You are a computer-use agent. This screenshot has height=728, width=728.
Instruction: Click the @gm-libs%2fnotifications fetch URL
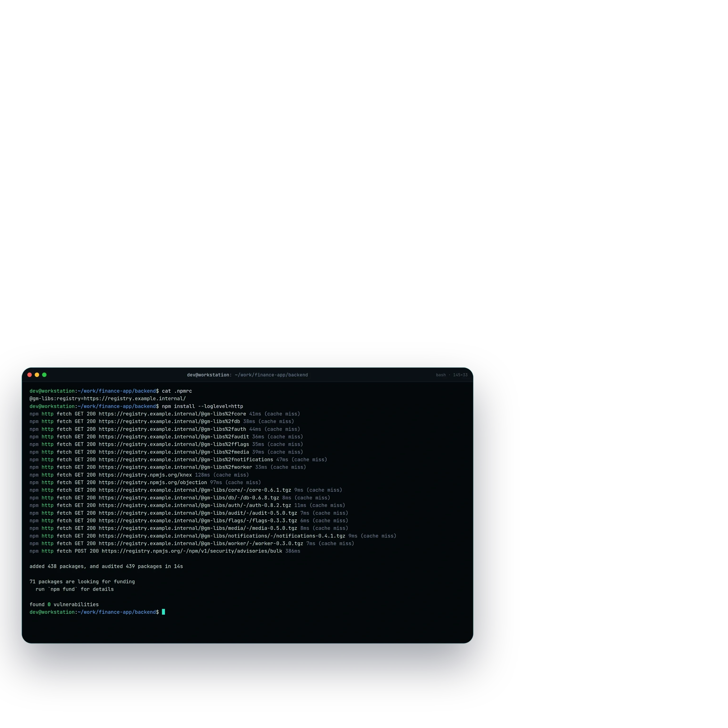click(x=186, y=460)
